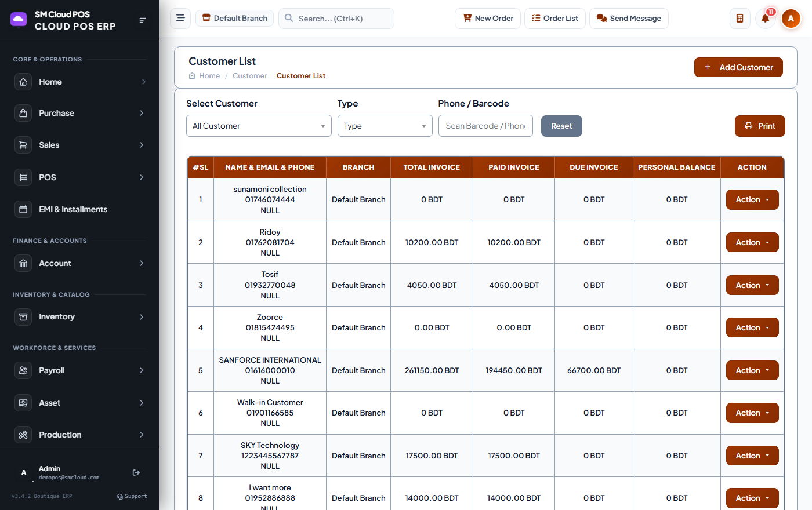Focus the Scan Barcode / Phone field
This screenshot has height=510, width=812.
(485, 126)
